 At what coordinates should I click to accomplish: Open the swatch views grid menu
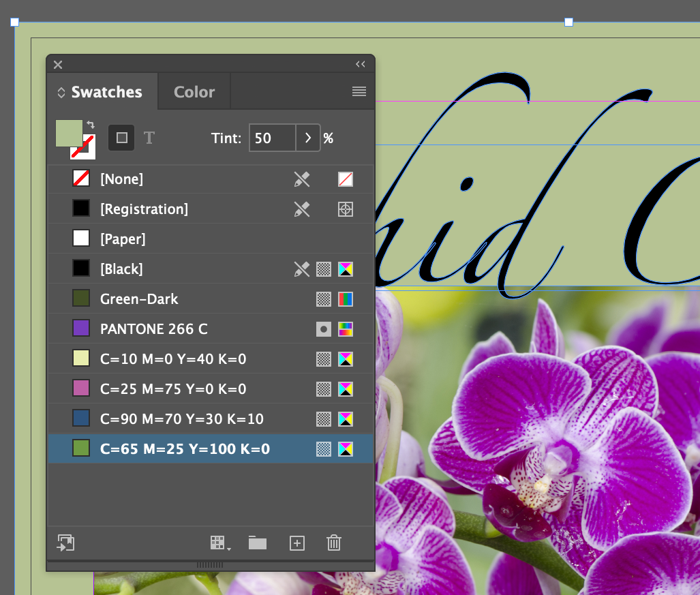[221, 543]
